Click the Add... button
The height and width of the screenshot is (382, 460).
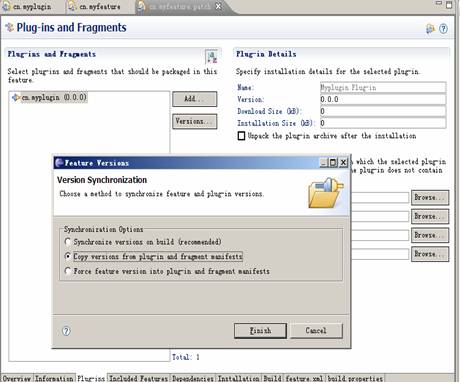point(195,99)
